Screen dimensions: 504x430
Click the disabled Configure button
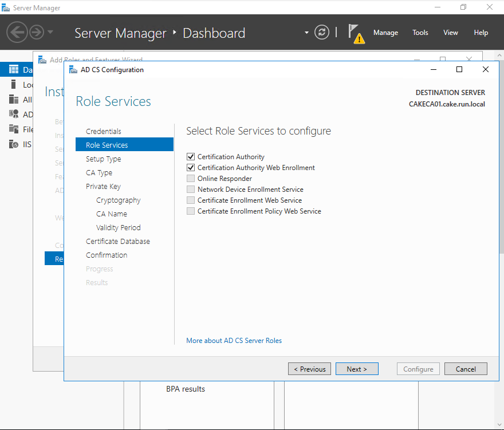[418, 369]
